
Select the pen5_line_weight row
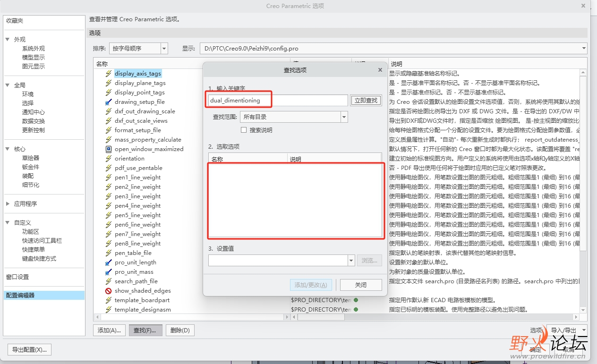pyautogui.click(x=137, y=215)
